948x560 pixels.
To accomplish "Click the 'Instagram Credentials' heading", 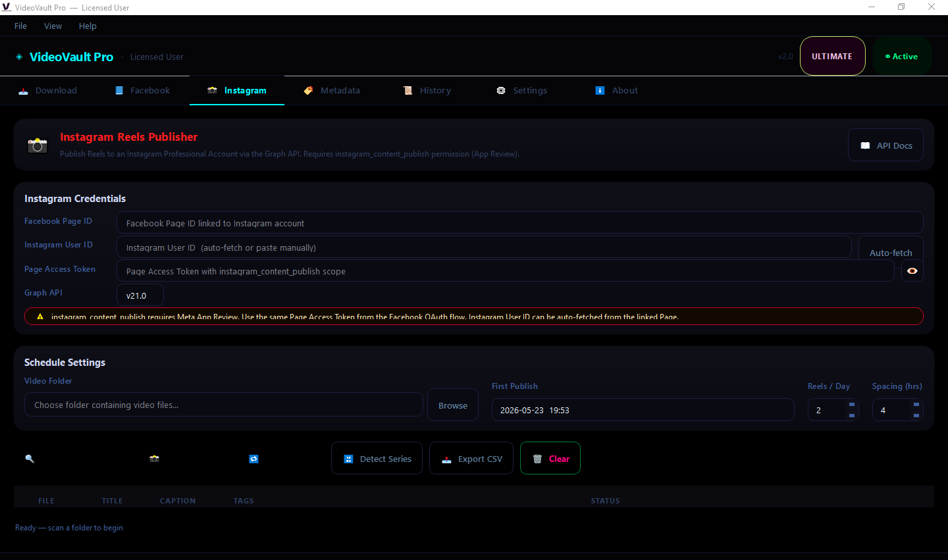I will point(75,199).
